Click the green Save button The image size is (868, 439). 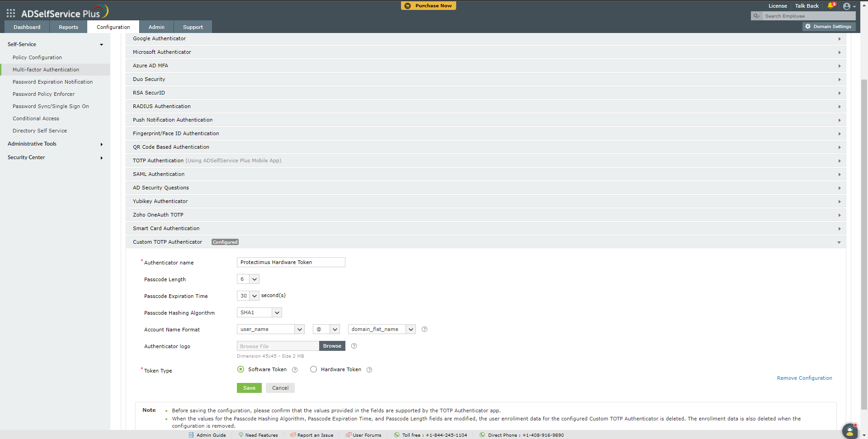pos(249,388)
